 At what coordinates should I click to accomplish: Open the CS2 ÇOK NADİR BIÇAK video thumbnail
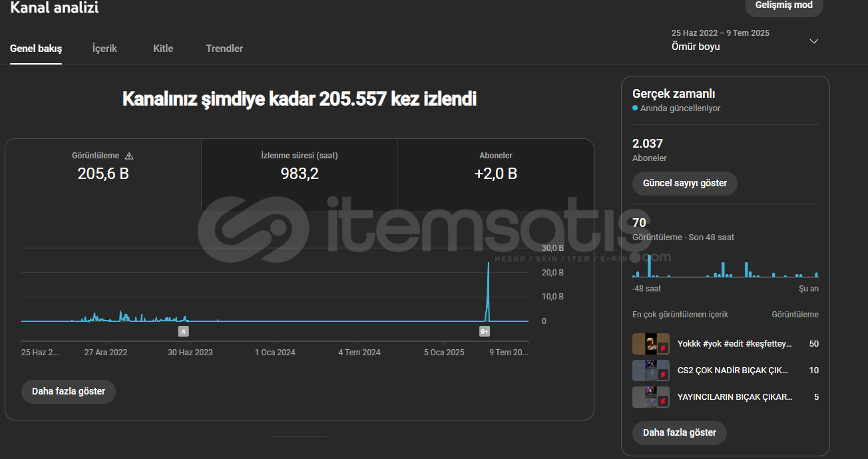650,371
